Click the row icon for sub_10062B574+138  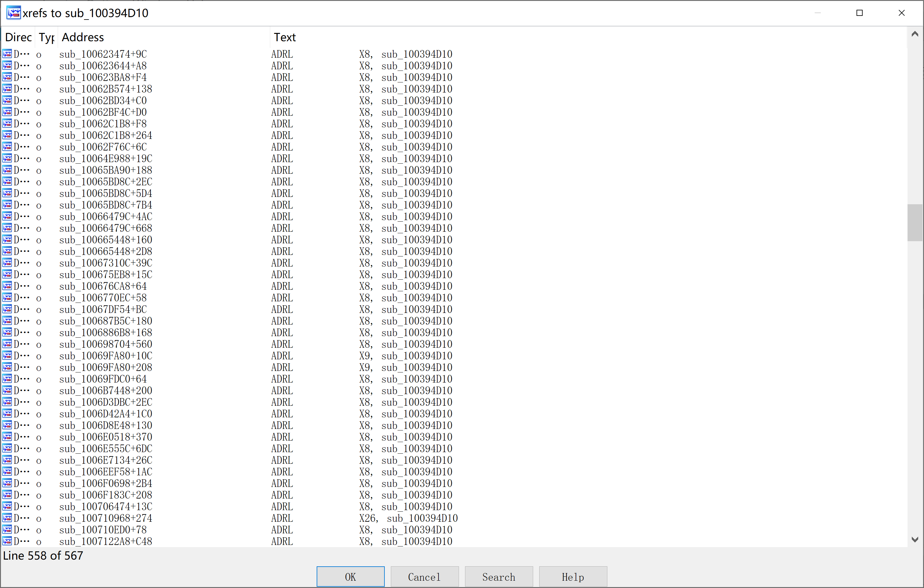point(7,89)
